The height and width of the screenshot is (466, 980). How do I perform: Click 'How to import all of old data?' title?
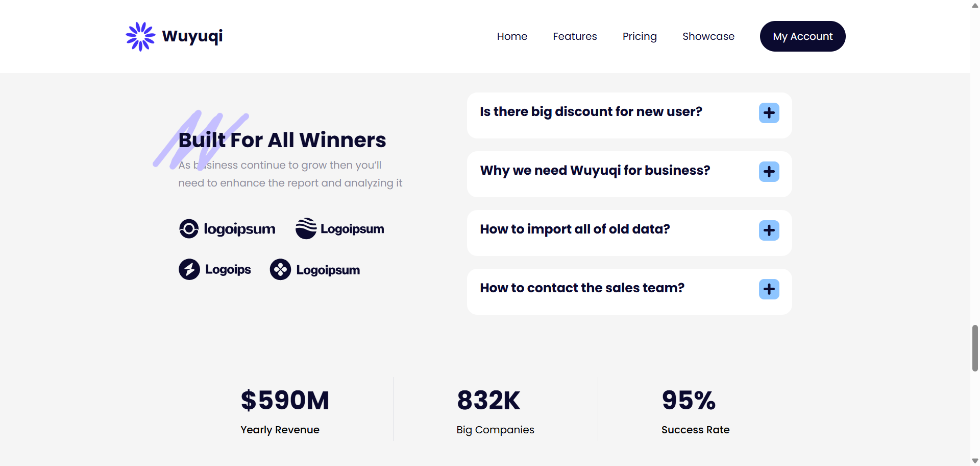tap(575, 229)
